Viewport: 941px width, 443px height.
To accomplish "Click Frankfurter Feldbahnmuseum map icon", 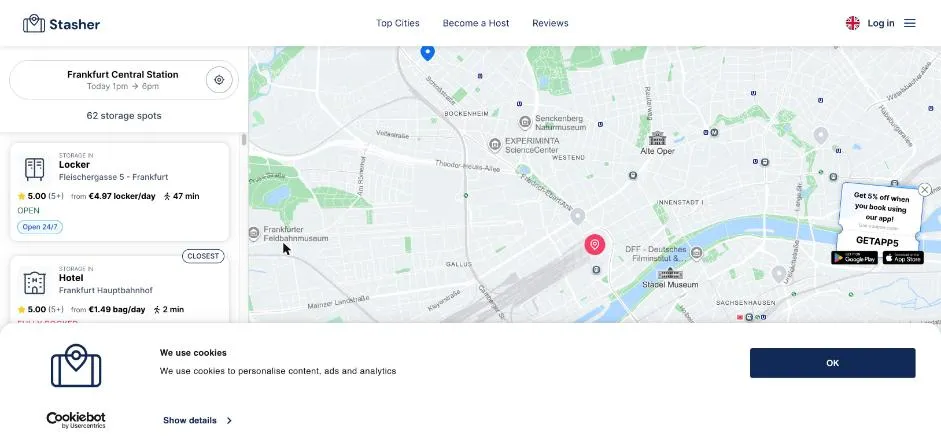I will [x=254, y=232].
